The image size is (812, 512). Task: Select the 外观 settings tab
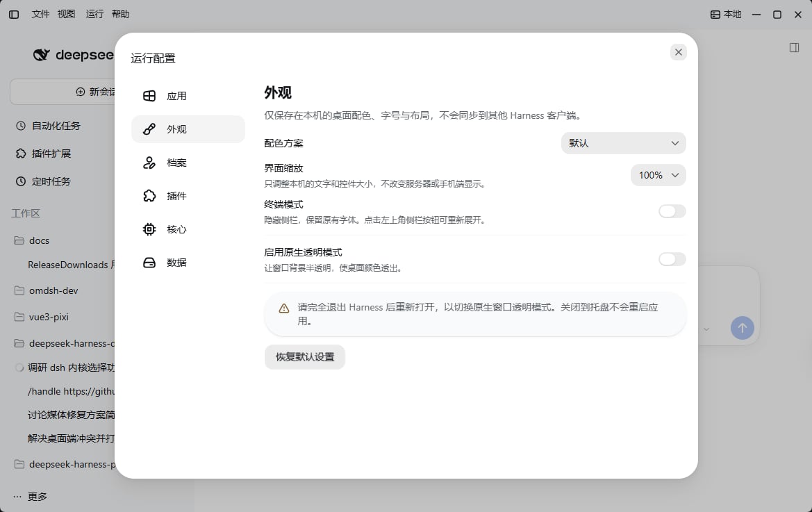pos(188,129)
